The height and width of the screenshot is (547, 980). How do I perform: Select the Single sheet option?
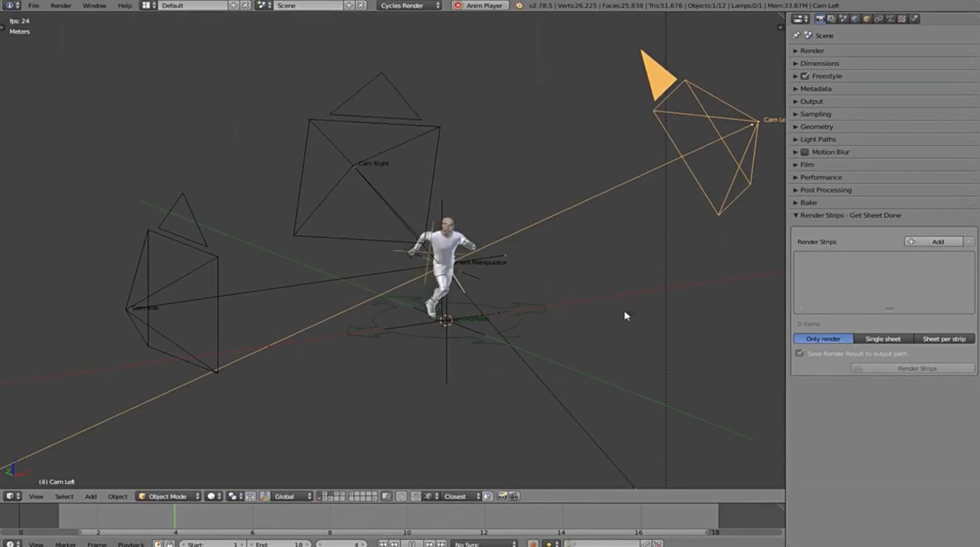(x=883, y=339)
